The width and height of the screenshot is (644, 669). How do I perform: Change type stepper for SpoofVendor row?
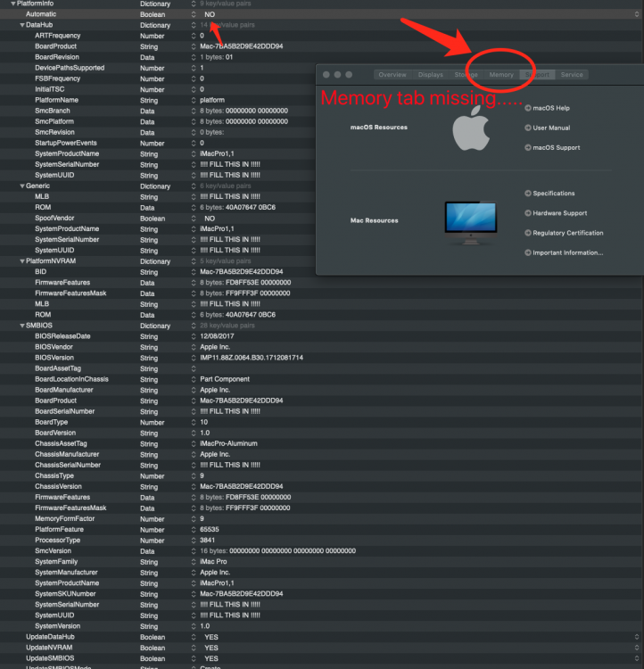pyautogui.click(x=194, y=219)
